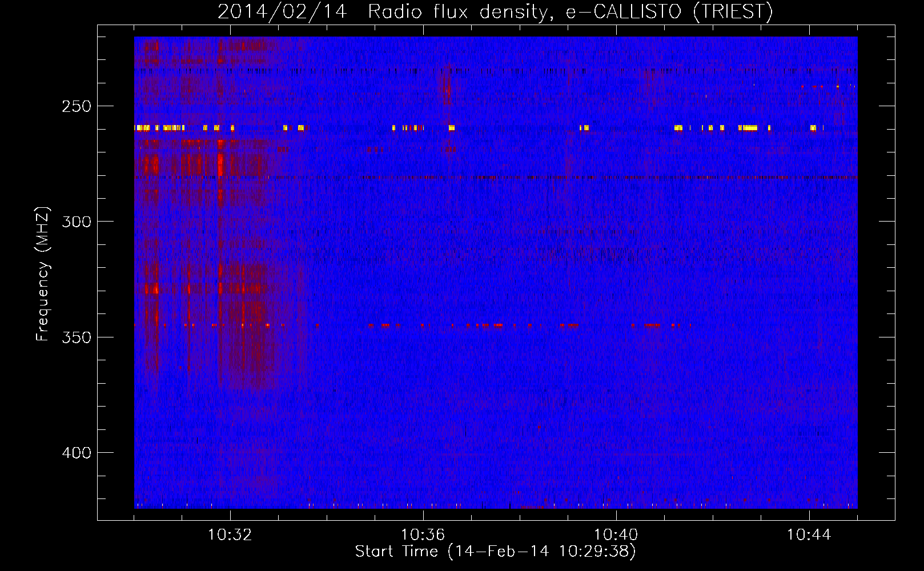Click the 10:44 time tick label
Screen dimensions: 924x571
coord(809,535)
